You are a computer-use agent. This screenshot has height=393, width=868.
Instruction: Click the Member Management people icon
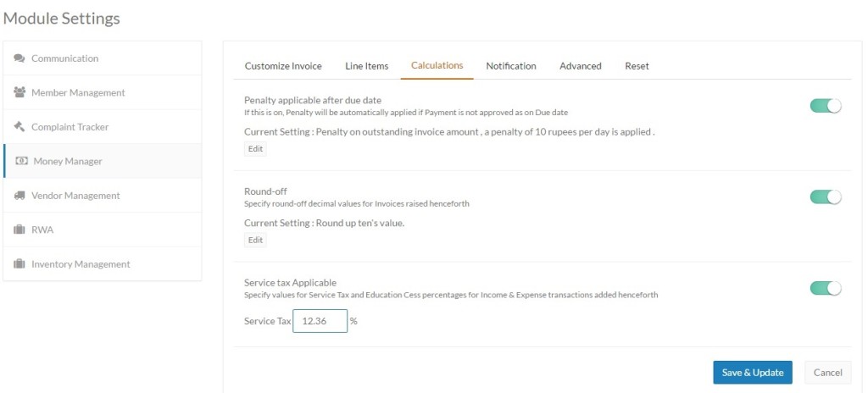click(19, 92)
